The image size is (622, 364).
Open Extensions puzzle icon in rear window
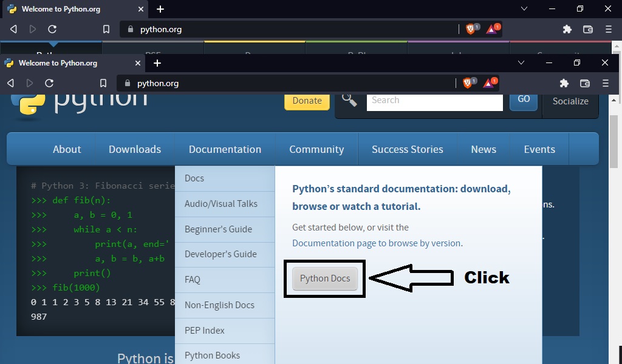click(567, 29)
